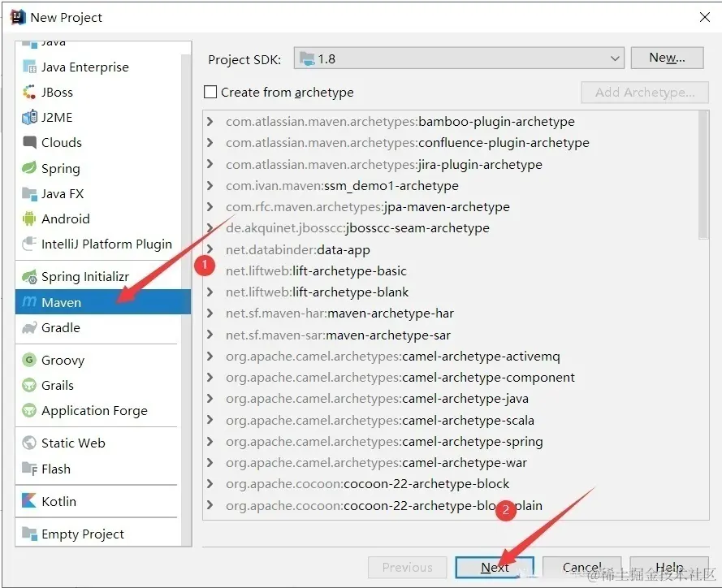Click the SDK folder icon in combo box

pos(307,58)
